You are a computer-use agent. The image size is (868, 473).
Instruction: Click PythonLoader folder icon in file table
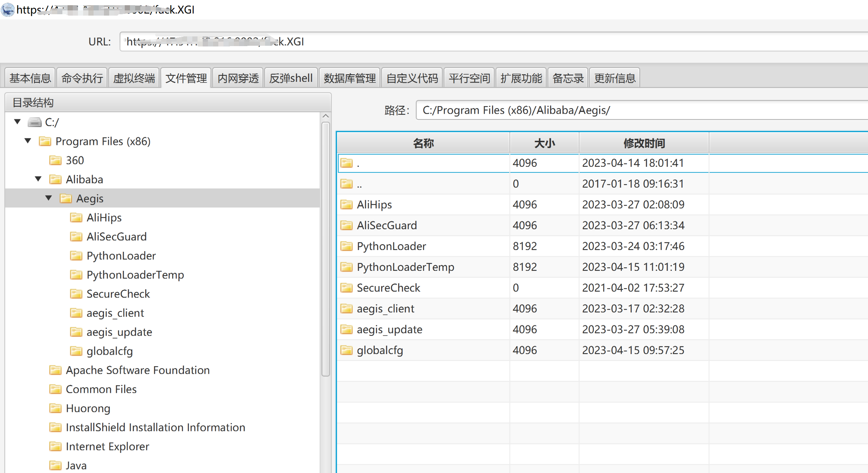[346, 246]
